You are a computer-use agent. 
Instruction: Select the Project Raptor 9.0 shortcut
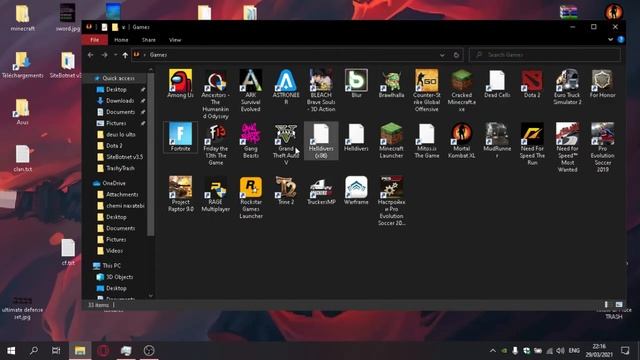pos(180,194)
